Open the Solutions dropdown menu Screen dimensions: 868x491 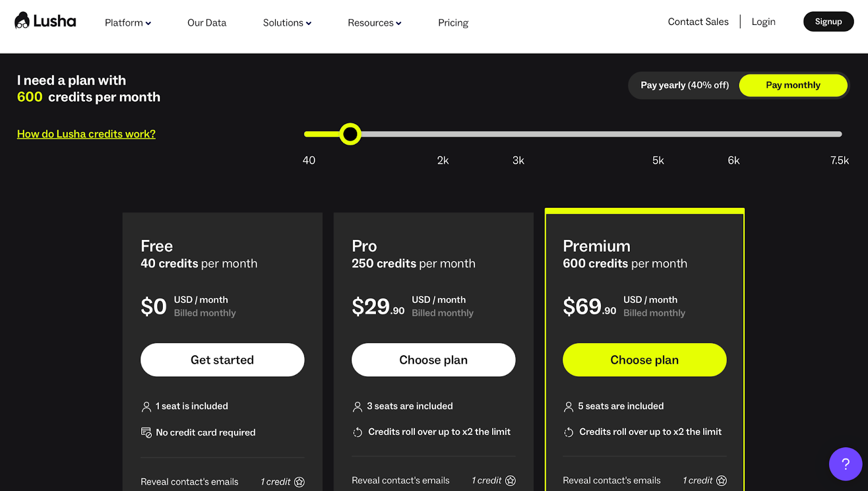coord(287,23)
